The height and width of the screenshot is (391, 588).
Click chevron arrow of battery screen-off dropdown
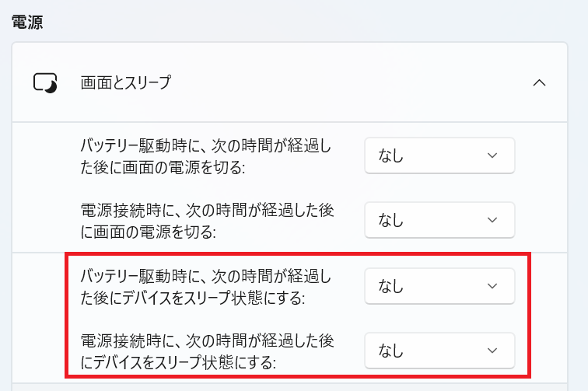coord(492,155)
